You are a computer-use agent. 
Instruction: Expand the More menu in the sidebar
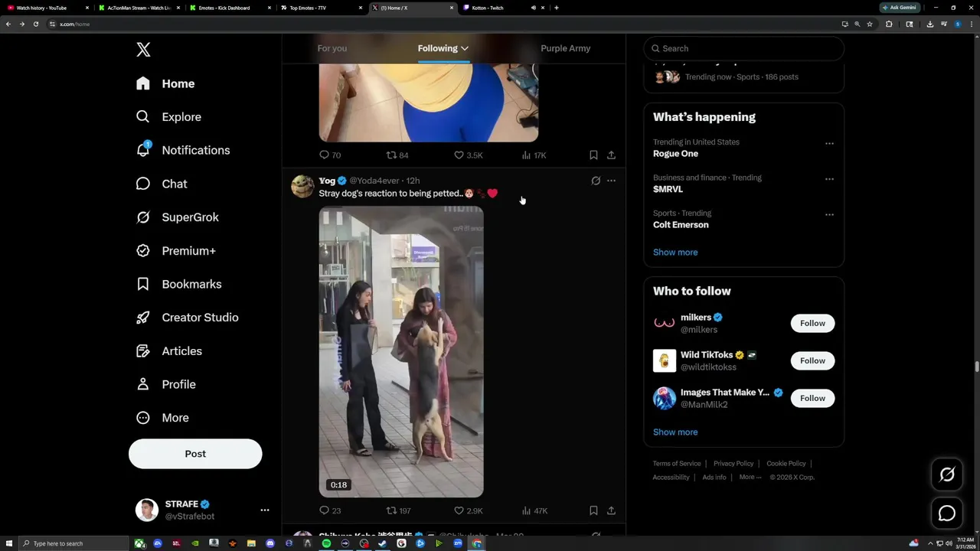pos(162,418)
